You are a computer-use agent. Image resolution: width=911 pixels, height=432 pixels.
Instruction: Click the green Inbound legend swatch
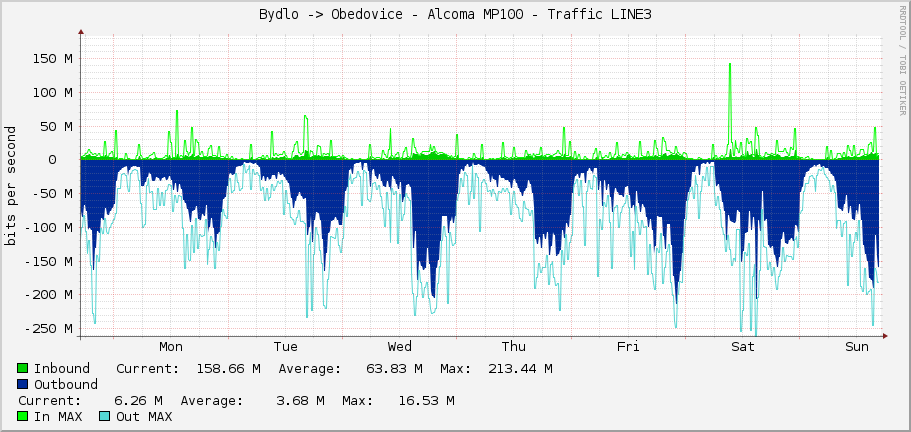coord(23,368)
